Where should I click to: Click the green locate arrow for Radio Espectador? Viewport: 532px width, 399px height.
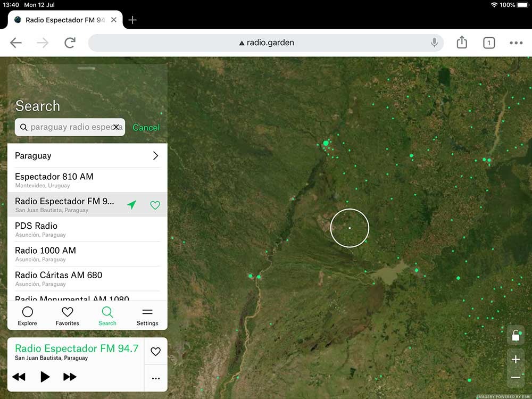(x=131, y=205)
